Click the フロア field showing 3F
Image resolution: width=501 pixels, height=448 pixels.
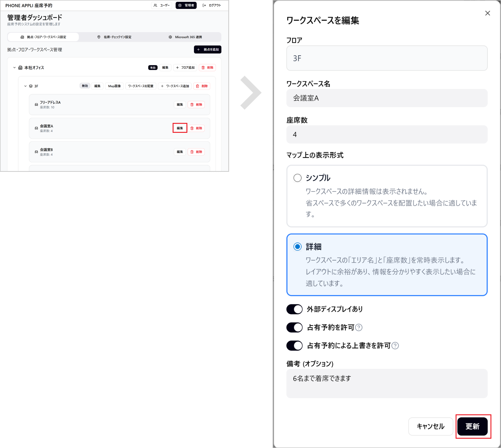387,58
